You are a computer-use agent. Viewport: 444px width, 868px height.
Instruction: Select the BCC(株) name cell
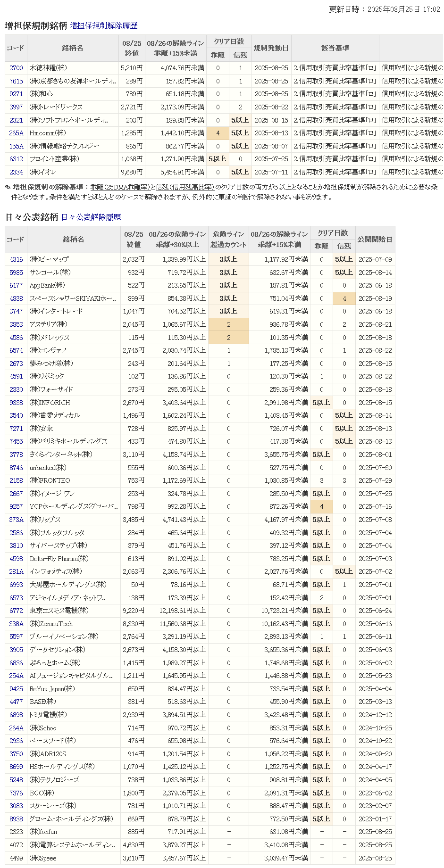pyautogui.click(x=74, y=793)
